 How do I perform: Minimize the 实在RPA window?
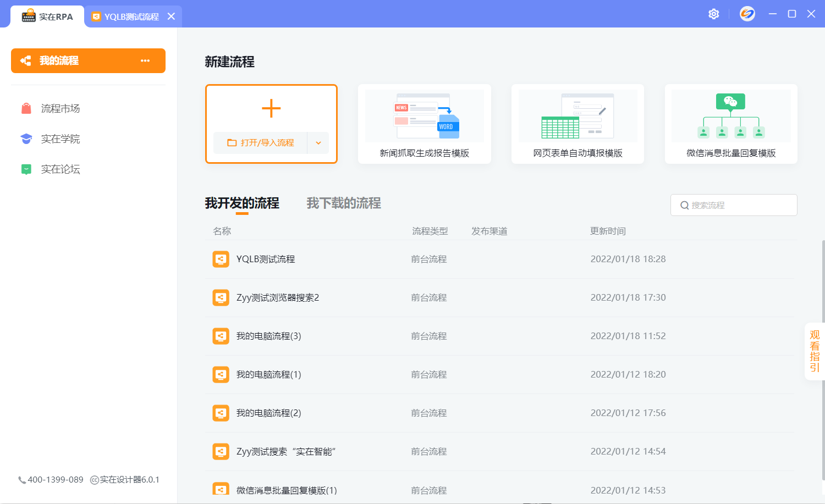point(773,14)
